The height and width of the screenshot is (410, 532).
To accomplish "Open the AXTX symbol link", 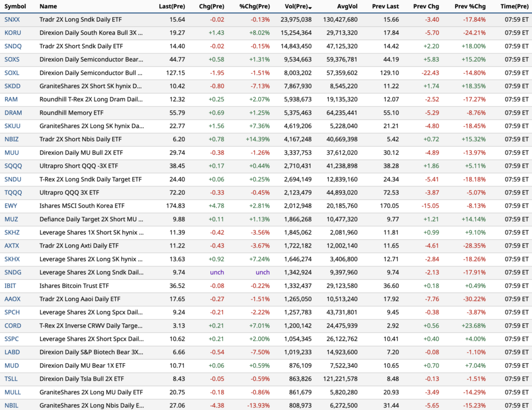I will [12, 245].
